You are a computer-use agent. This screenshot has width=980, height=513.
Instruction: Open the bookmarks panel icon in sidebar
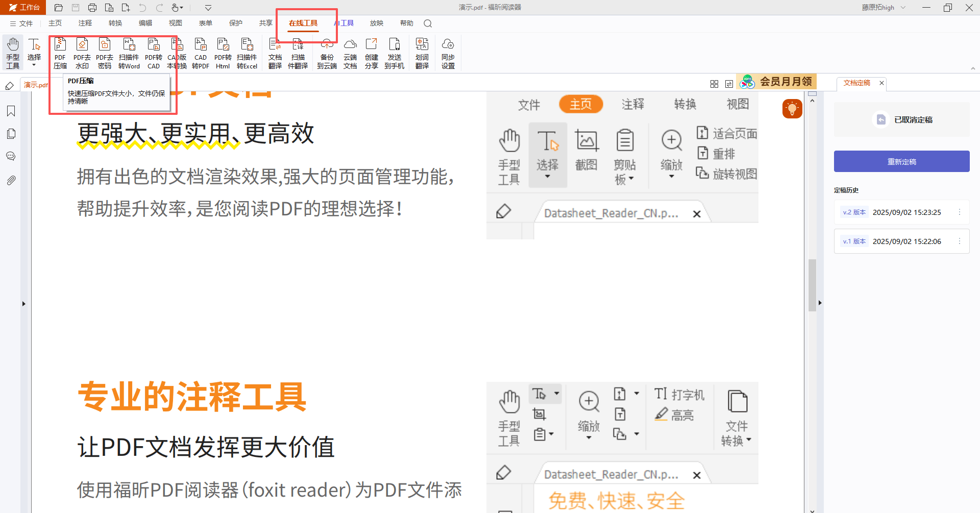(x=11, y=111)
